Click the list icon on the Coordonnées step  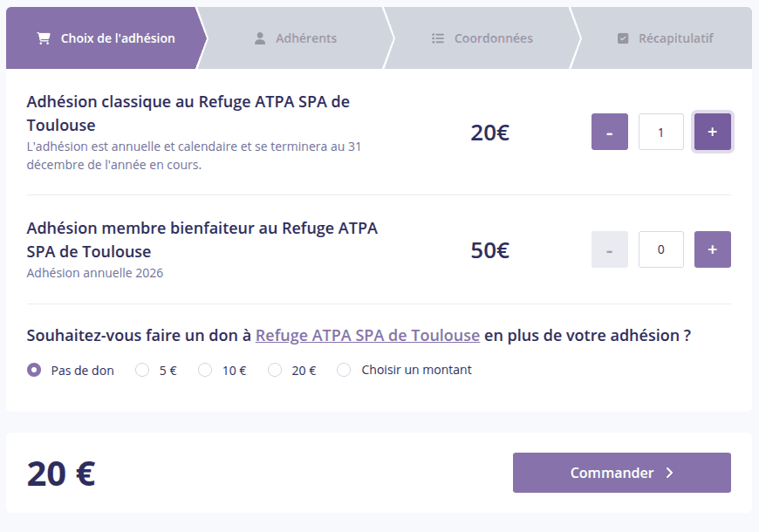(436, 38)
